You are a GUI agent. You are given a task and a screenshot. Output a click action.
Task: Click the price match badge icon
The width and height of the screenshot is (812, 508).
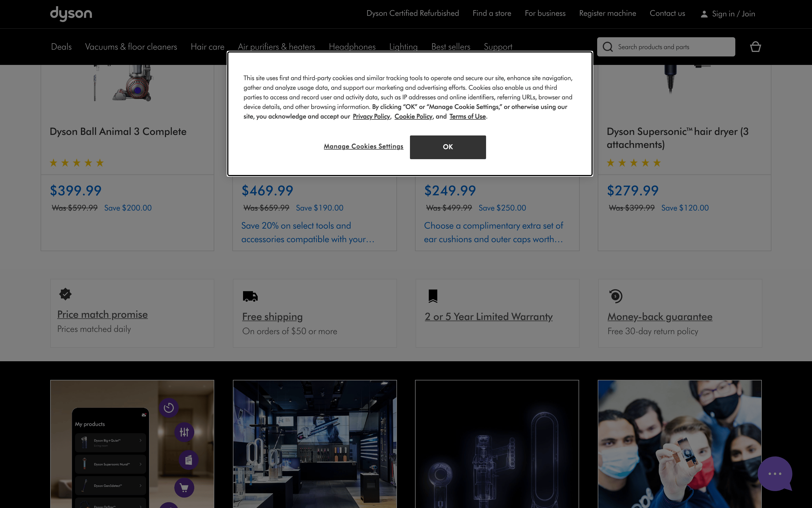65,294
